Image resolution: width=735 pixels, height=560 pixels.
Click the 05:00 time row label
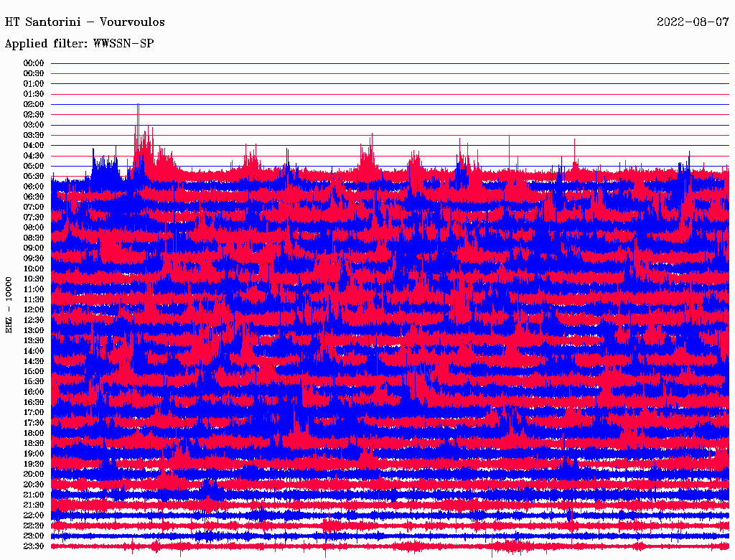click(34, 166)
